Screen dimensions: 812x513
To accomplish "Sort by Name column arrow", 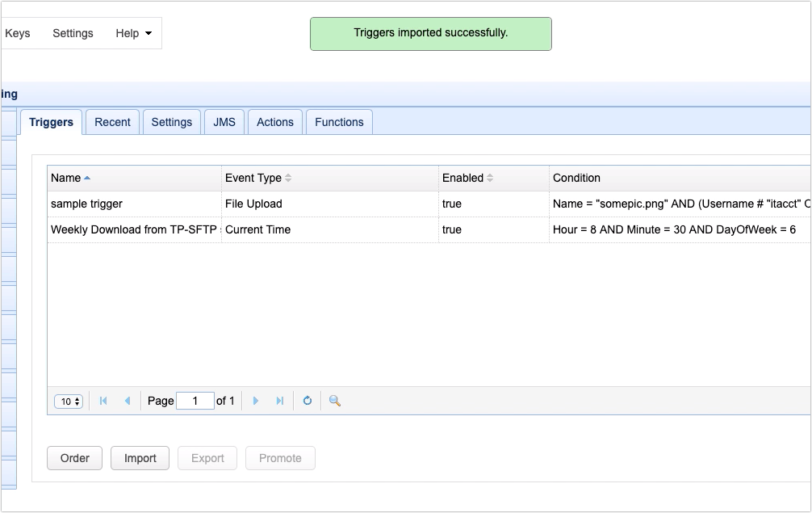I will pyautogui.click(x=87, y=178).
